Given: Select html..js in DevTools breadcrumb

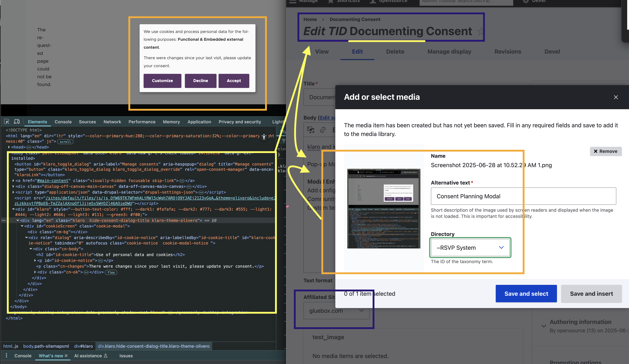Looking at the screenshot, I should [11, 346].
